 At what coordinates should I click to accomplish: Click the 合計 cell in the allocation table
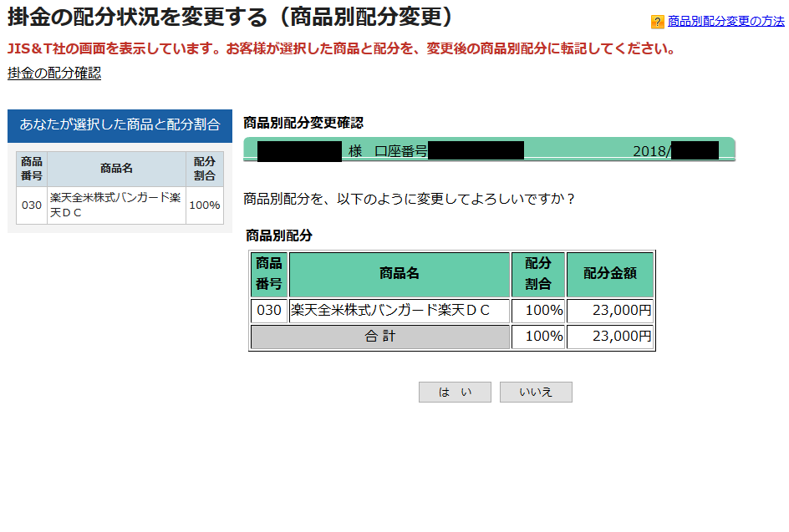380,337
